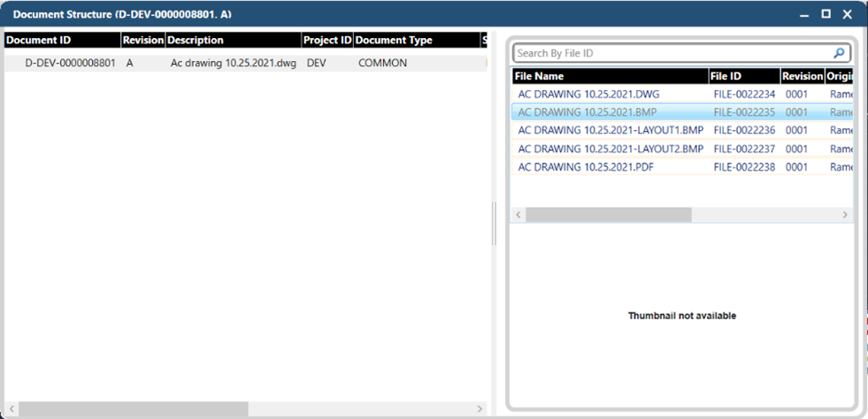Image resolution: width=868 pixels, height=419 pixels.
Task: Click the Description column header
Action: 233,40
